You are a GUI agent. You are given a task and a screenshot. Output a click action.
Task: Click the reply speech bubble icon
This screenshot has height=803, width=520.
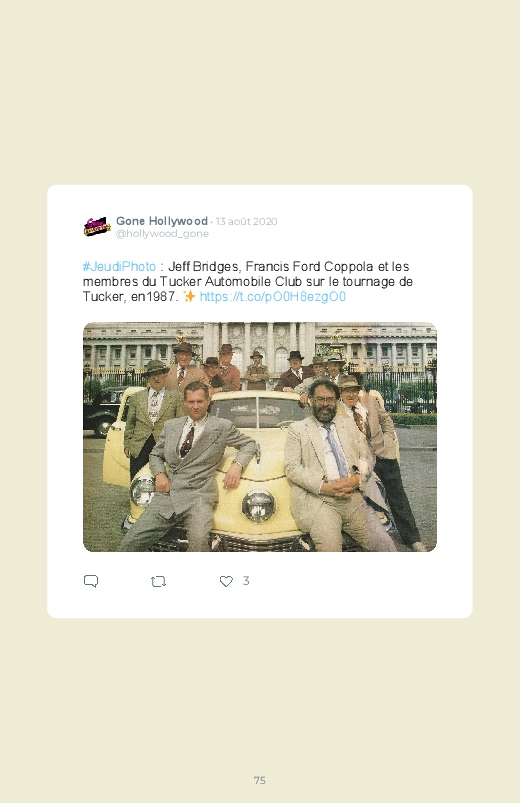click(91, 581)
